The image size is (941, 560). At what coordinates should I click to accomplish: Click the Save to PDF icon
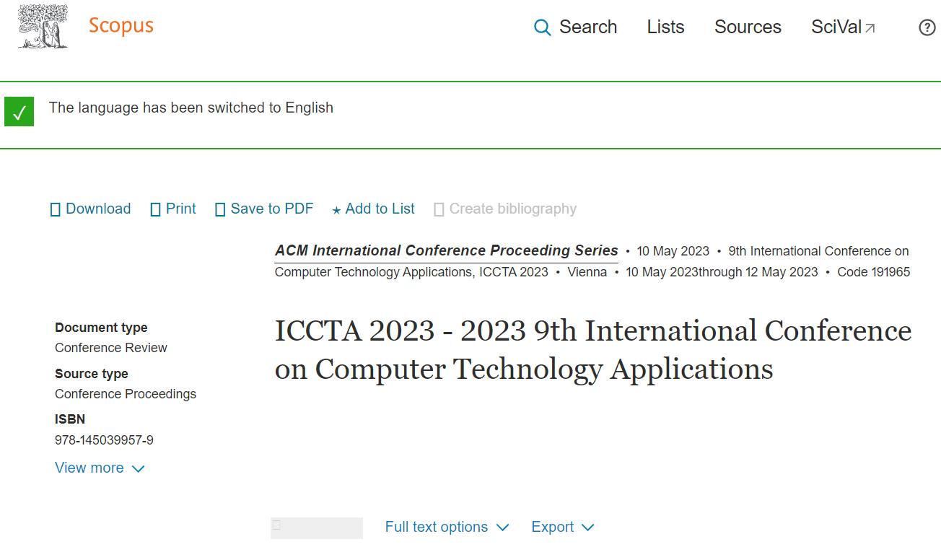coord(220,210)
